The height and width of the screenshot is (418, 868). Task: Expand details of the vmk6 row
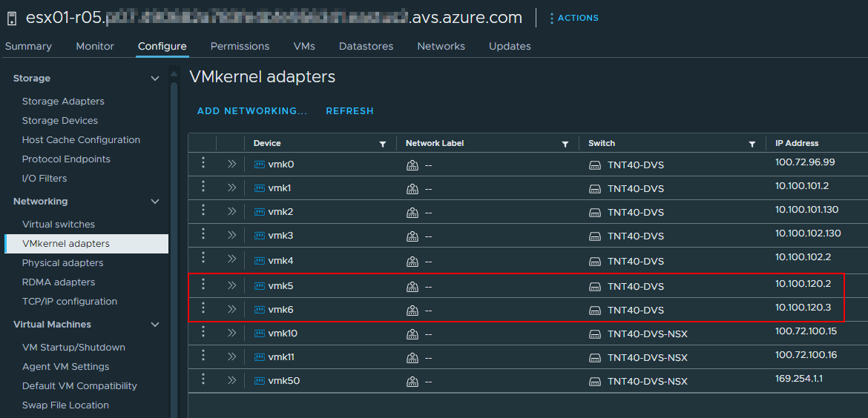coord(232,310)
